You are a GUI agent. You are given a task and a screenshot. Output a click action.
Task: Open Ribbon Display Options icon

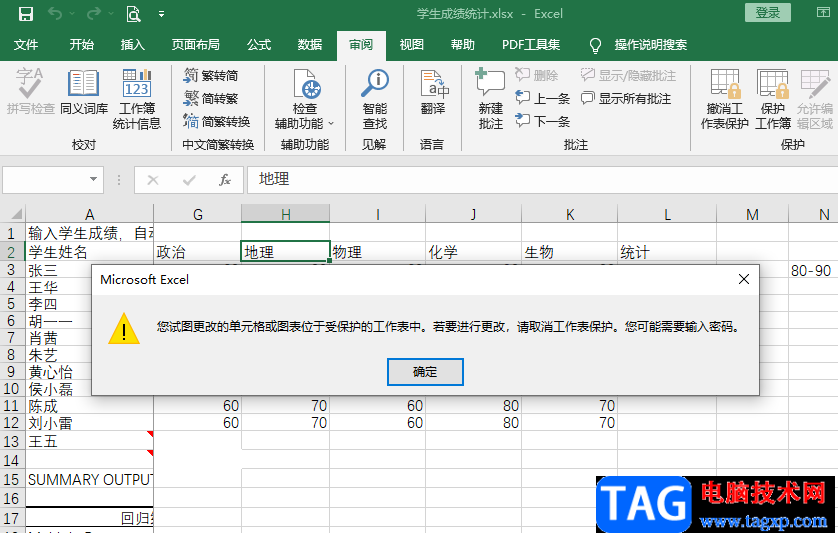point(824,13)
